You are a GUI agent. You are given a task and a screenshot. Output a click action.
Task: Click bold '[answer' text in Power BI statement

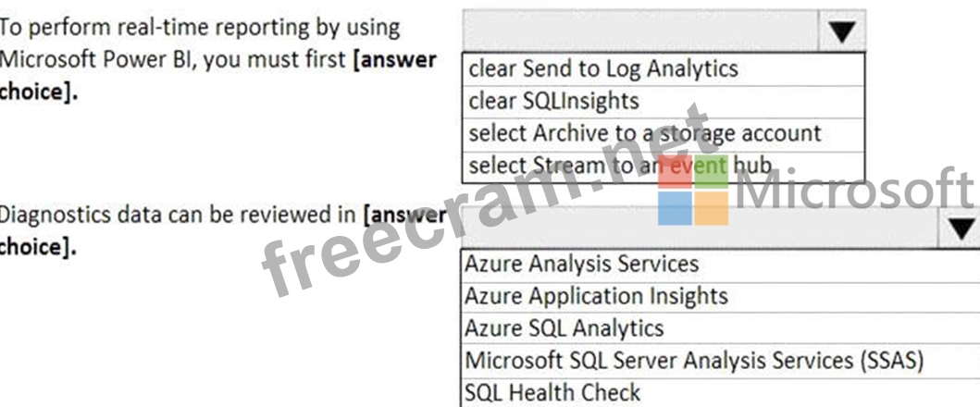coord(395,60)
